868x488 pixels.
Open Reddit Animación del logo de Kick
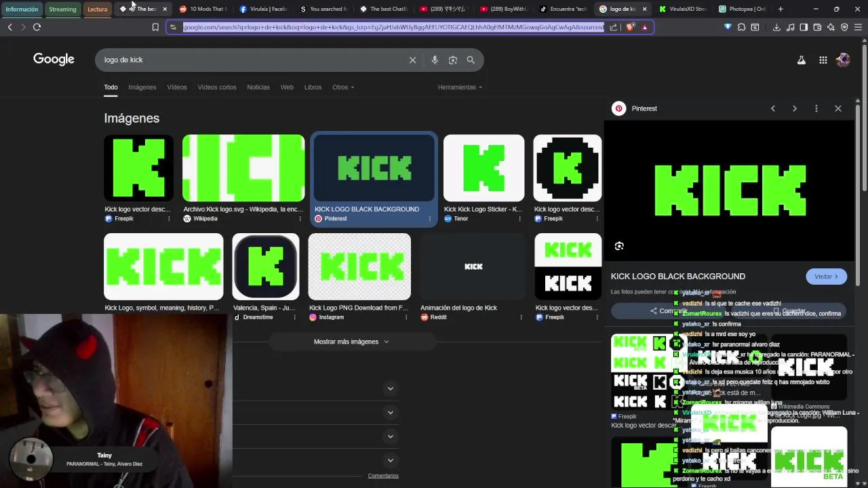click(473, 278)
